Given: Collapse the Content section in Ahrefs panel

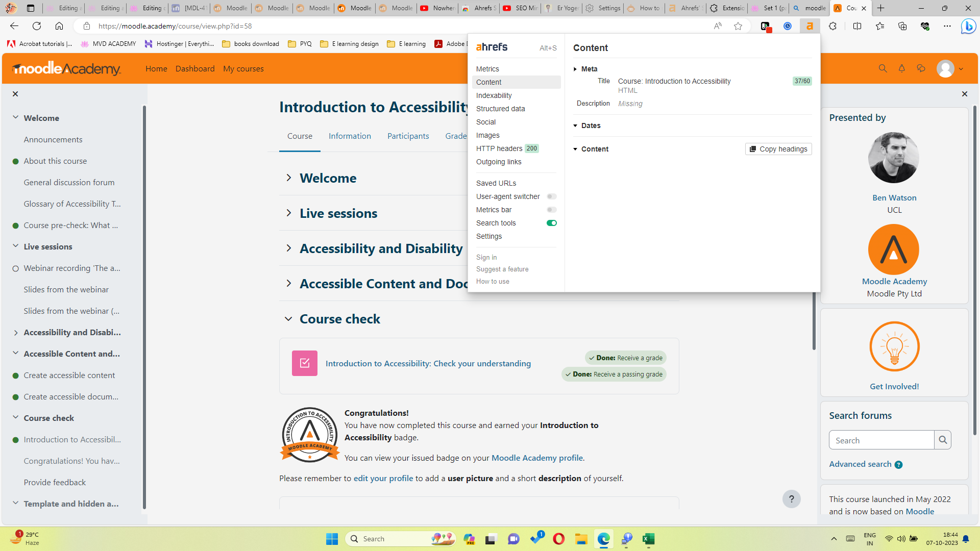Looking at the screenshot, I should click(575, 149).
